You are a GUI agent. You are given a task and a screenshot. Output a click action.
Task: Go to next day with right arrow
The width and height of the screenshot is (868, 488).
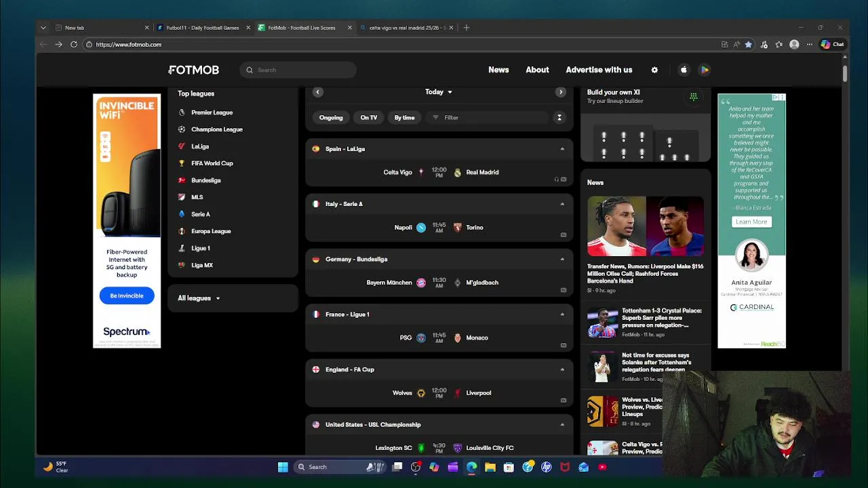pyautogui.click(x=560, y=92)
